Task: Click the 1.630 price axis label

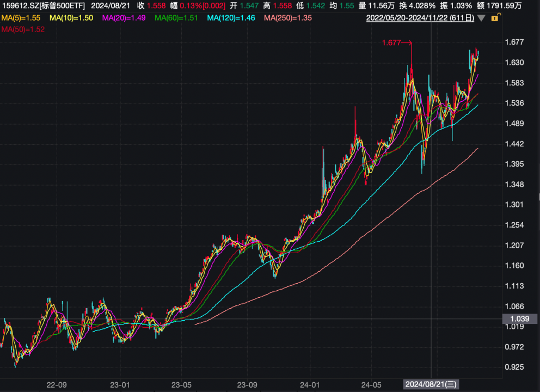Action: click(514, 63)
